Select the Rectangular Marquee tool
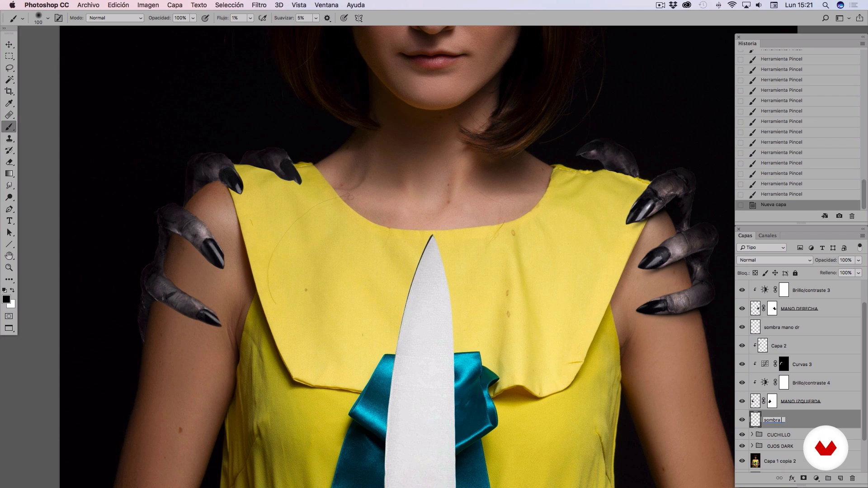The width and height of the screenshot is (868, 488). (9, 56)
